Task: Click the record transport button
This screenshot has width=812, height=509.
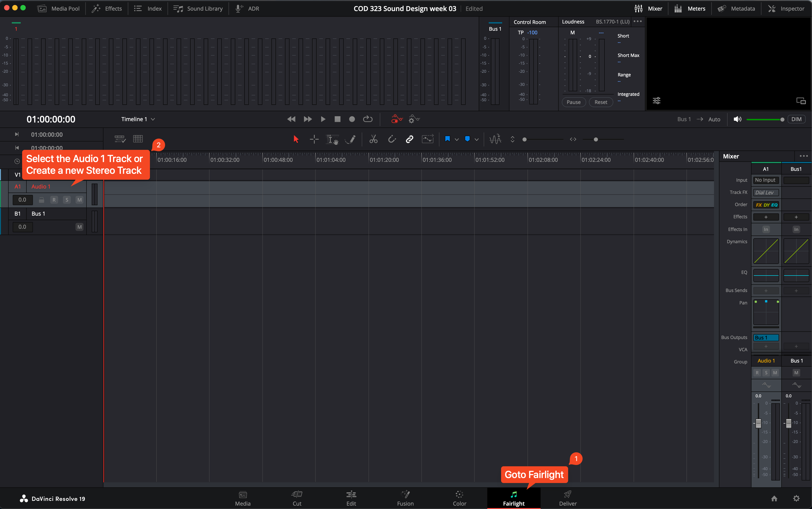Action: (352, 119)
